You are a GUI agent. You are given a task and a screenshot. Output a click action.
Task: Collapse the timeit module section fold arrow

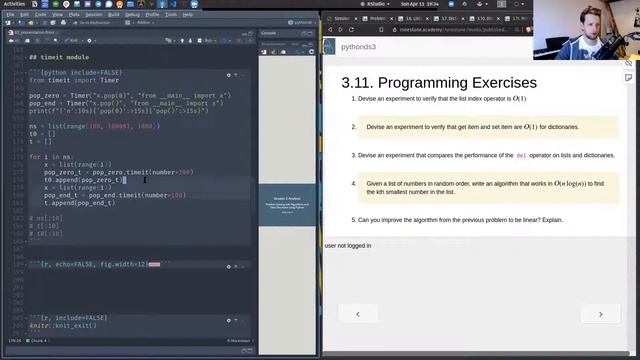[26, 58]
